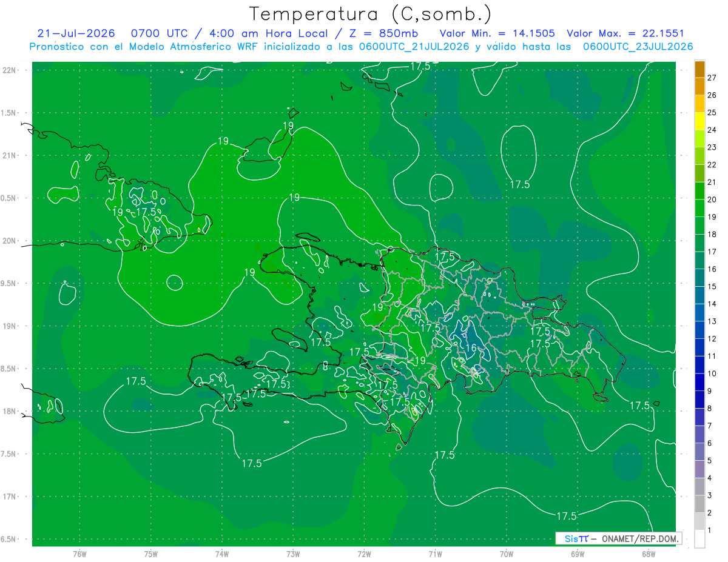This screenshot has width=728, height=562.
Task: Click the "8.5N" latitude axis label
Action: point(8,369)
